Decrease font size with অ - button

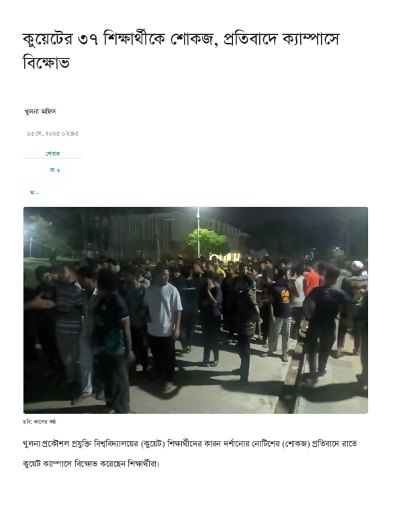coord(34,193)
